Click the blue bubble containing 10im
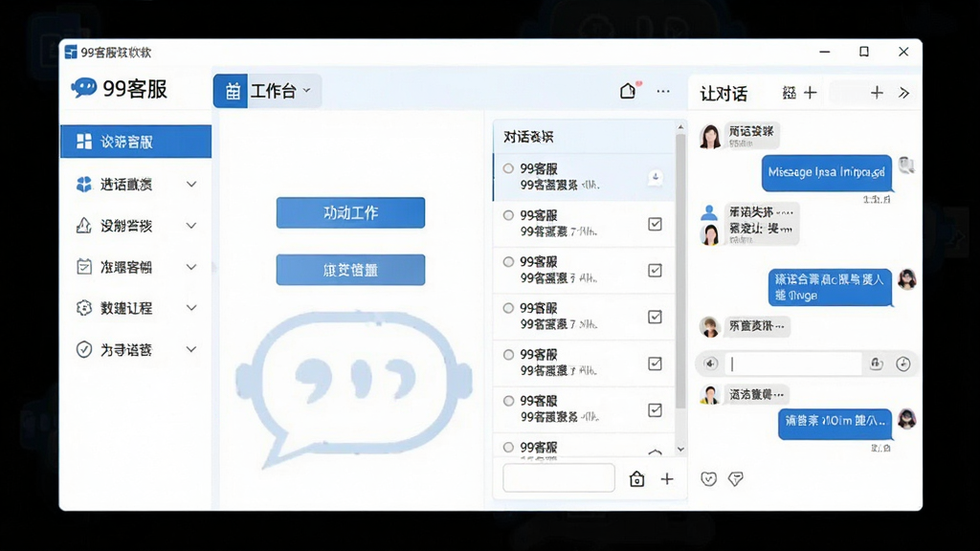 [x=835, y=424]
